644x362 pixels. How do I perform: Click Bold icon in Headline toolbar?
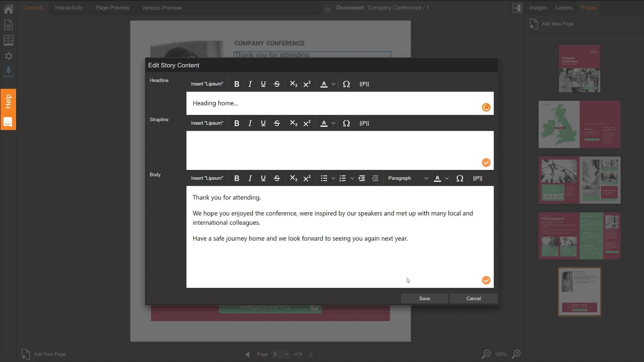pyautogui.click(x=236, y=84)
